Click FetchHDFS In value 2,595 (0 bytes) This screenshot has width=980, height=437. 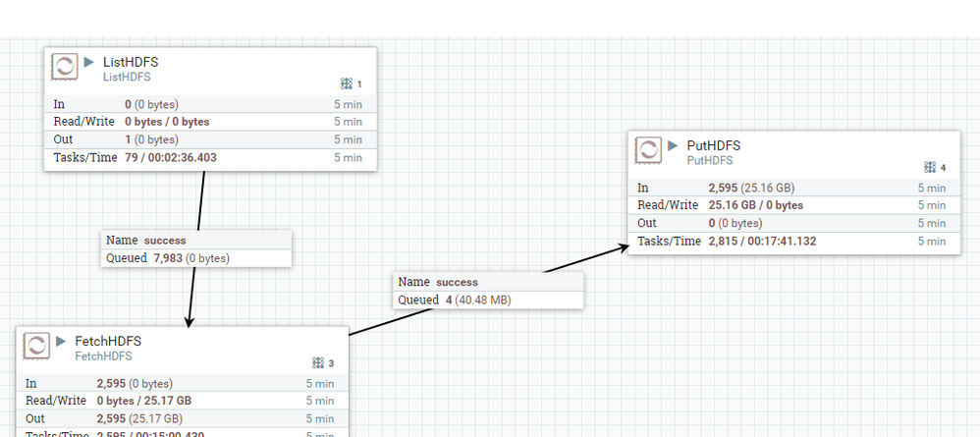(135, 383)
